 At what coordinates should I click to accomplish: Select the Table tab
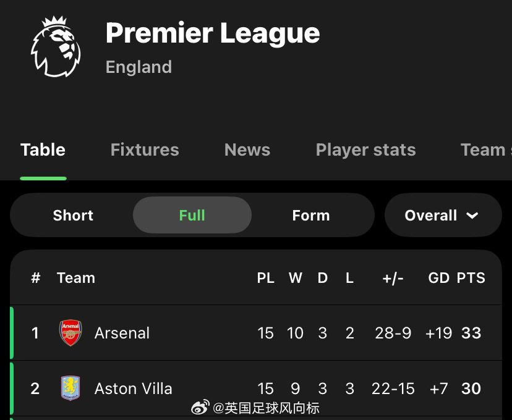pyautogui.click(x=43, y=150)
